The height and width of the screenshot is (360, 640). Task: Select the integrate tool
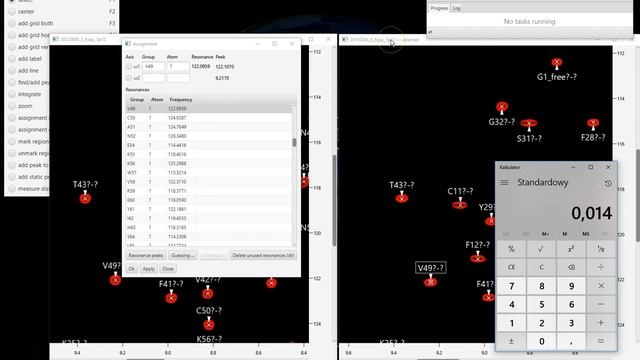click(12, 94)
